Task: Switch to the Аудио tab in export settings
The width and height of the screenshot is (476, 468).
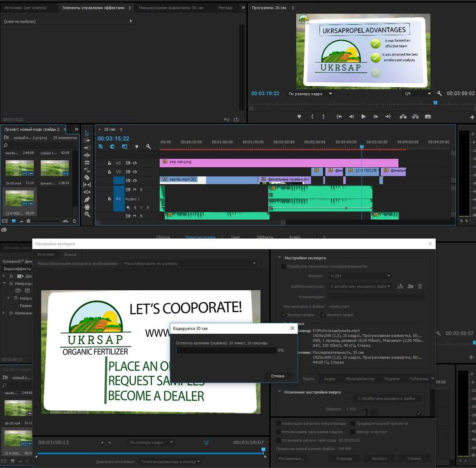Action: tap(330, 379)
